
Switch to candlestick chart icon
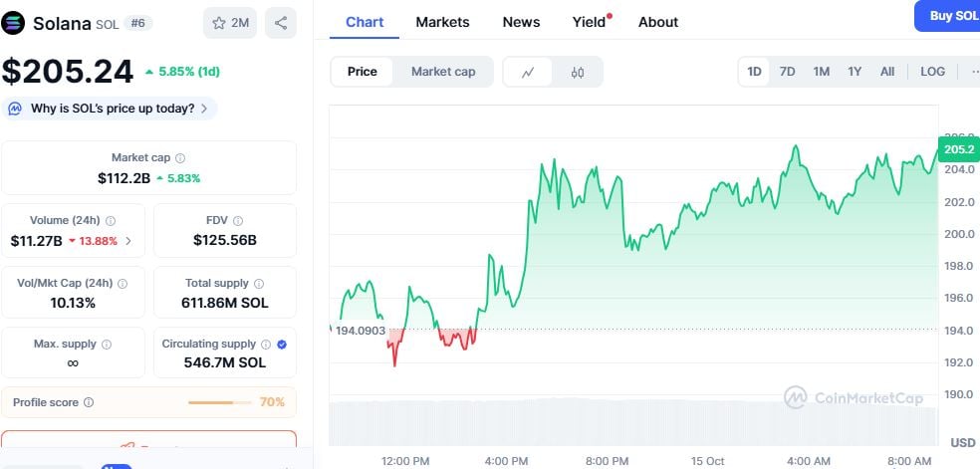[x=578, y=72]
